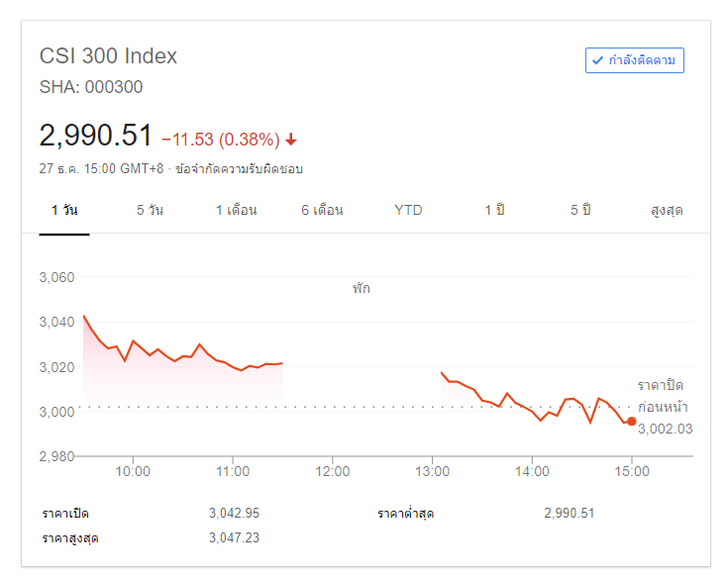This screenshot has height=579, width=728.
Task: Click the chart at the 14:00 mark
Action: pyautogui.click(x=532, y=413)
